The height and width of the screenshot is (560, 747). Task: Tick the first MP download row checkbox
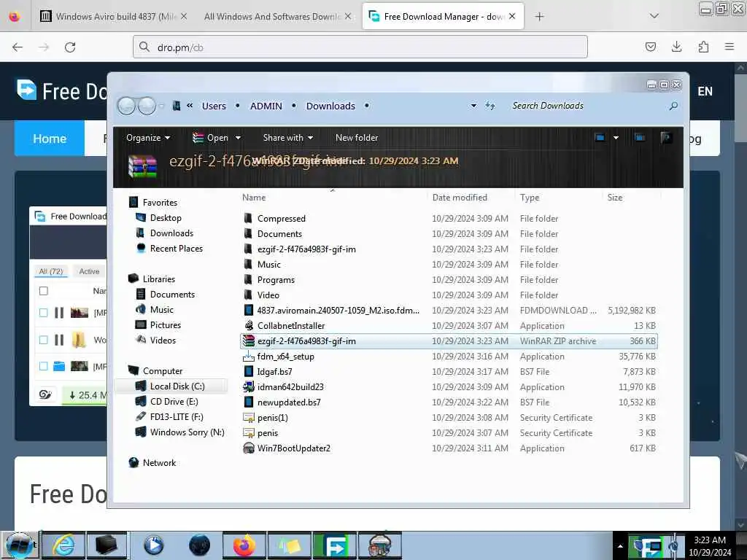coord(43,312)
